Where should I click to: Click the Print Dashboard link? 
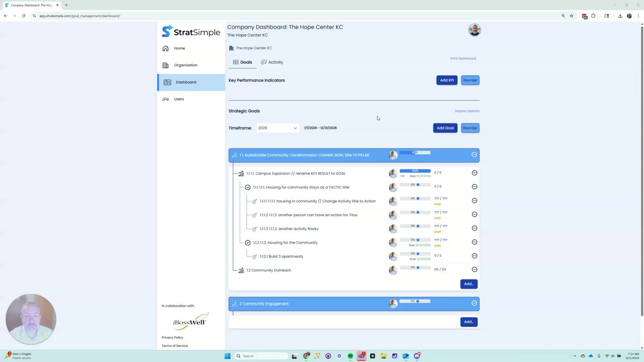463,58
